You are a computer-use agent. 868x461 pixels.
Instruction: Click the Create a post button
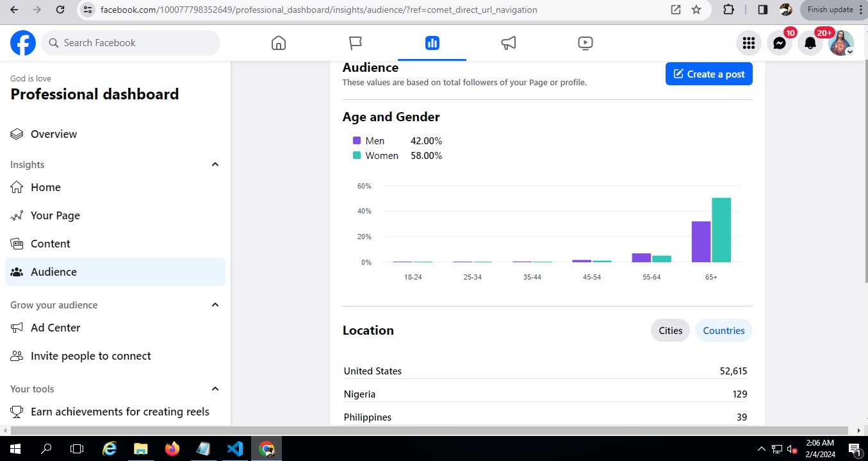tap(708, 74)
